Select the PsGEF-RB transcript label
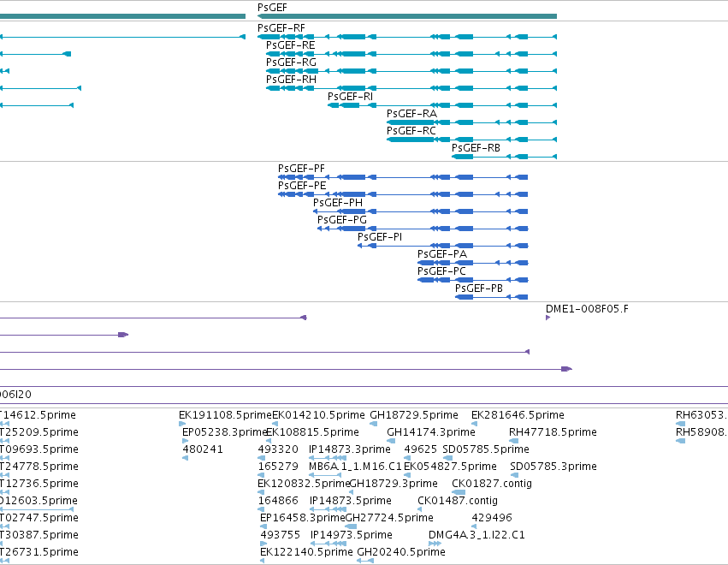Screen dimensions: 728x565 (x=476, y=148)
